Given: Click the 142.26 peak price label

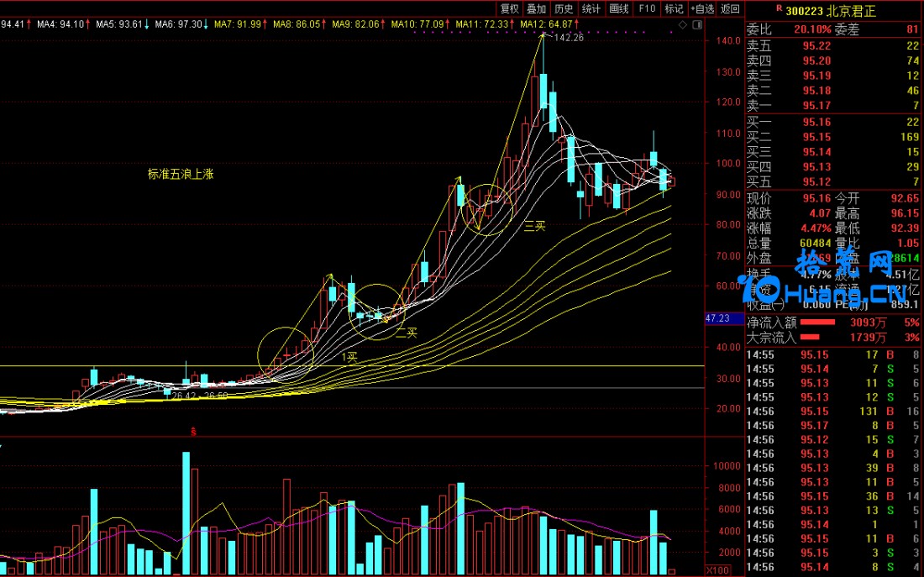Looking at the screenshot, I should [569, 38].
